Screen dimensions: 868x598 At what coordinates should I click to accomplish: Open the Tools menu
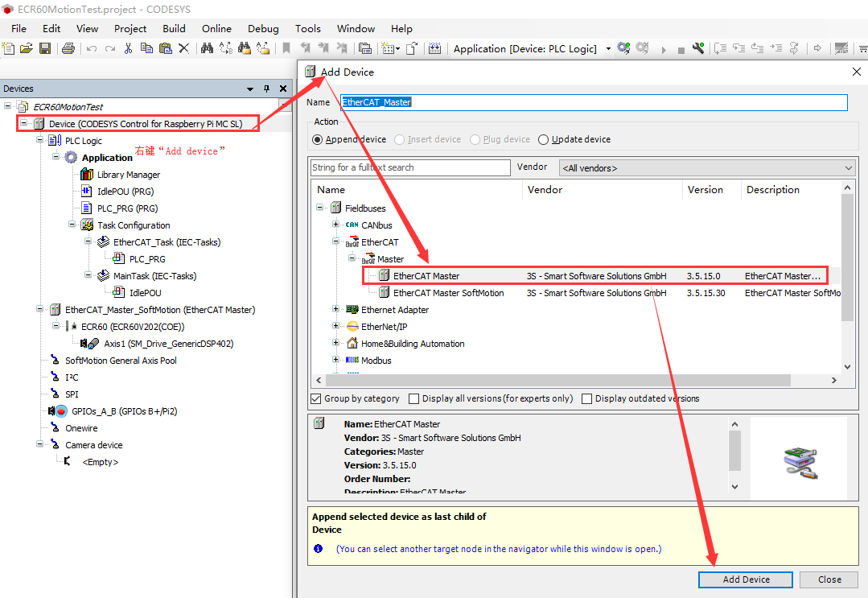(308, 29)
